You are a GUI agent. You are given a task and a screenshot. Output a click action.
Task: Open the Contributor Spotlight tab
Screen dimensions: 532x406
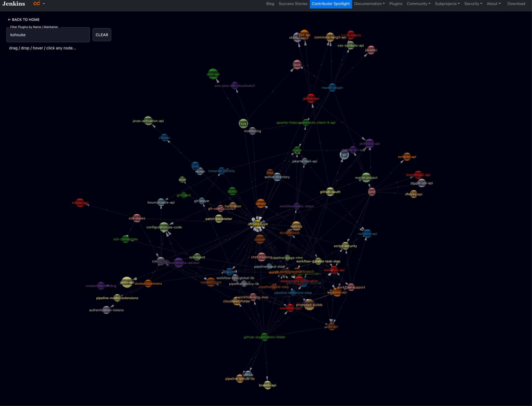[x=331, y=4]
